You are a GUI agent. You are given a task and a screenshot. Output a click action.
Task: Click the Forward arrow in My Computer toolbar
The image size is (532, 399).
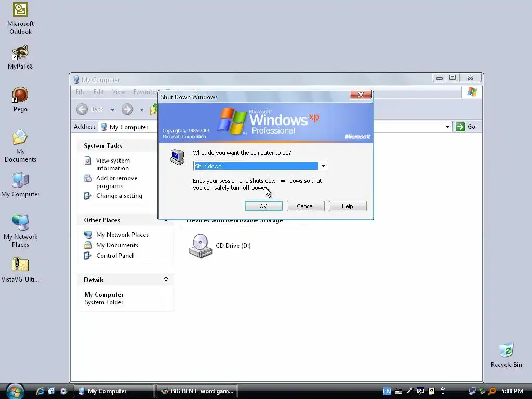click(x=127, y=109)
